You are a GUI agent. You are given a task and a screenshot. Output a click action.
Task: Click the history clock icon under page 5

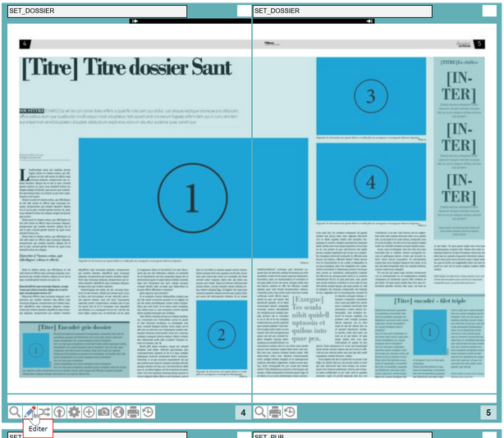[290, 412]
